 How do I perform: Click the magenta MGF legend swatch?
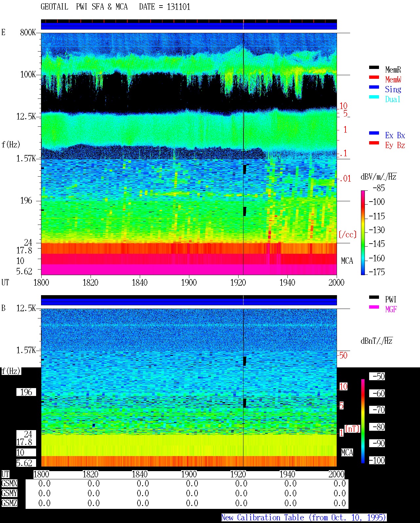coord(374,307)
